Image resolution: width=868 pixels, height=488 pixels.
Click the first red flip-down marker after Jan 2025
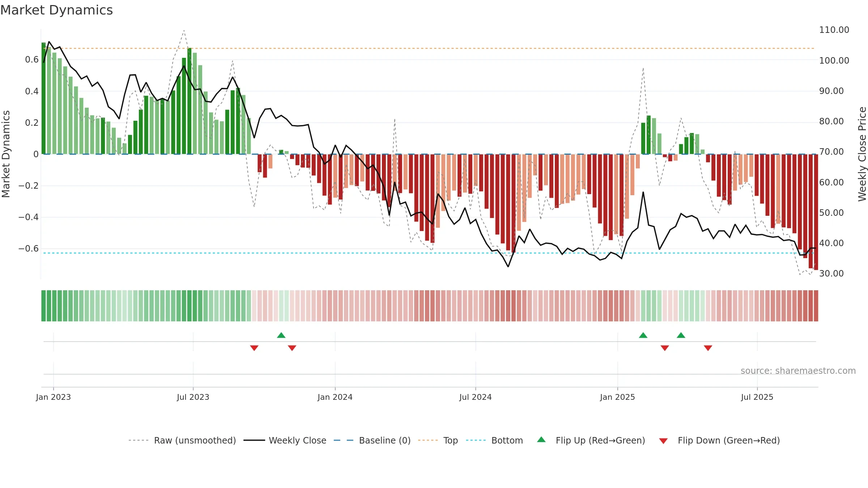pyautogui.click(x=665, y=348)
